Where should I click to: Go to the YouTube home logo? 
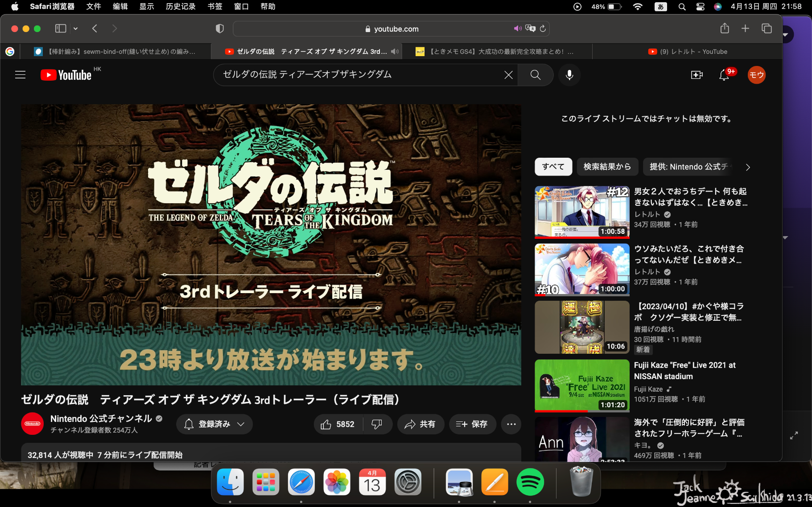click(66, 75)
